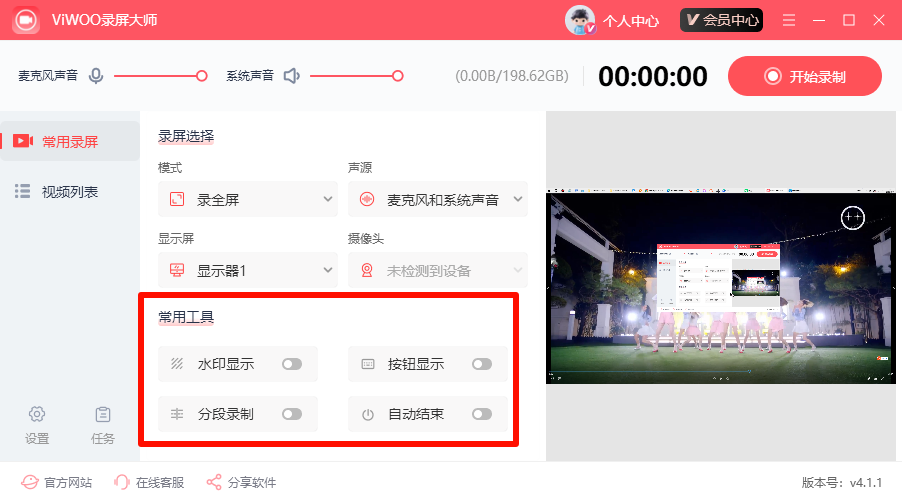Screen dimensions: 902x502
Task: Toggle the 分段录制 switch
Action: (x=292, y=414)
